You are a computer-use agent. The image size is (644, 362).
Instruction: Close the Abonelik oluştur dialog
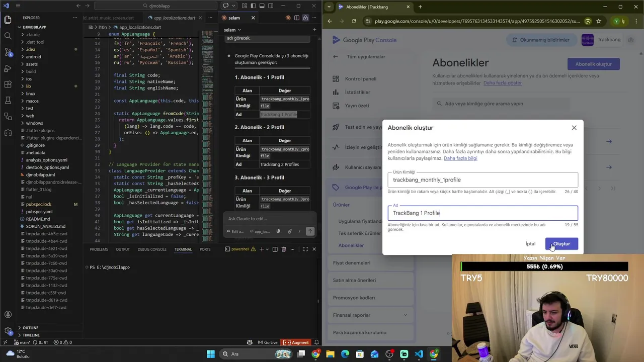[574, 128]
